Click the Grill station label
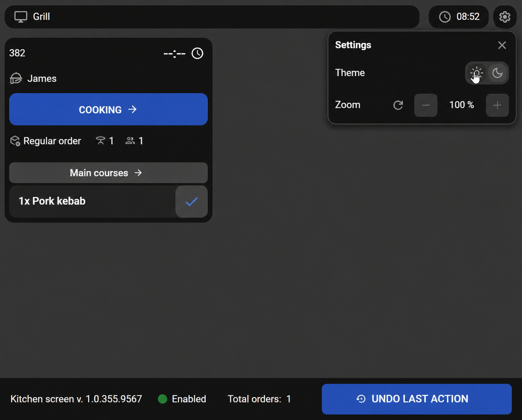Viewport: 522px width, 420px height. (x=41, y=17)
